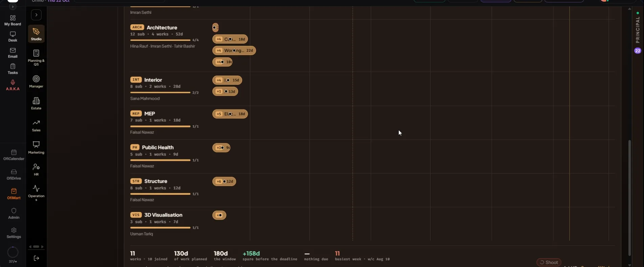
Task: Click the Interior 15d timeline bar
Action: pos(227,80)
